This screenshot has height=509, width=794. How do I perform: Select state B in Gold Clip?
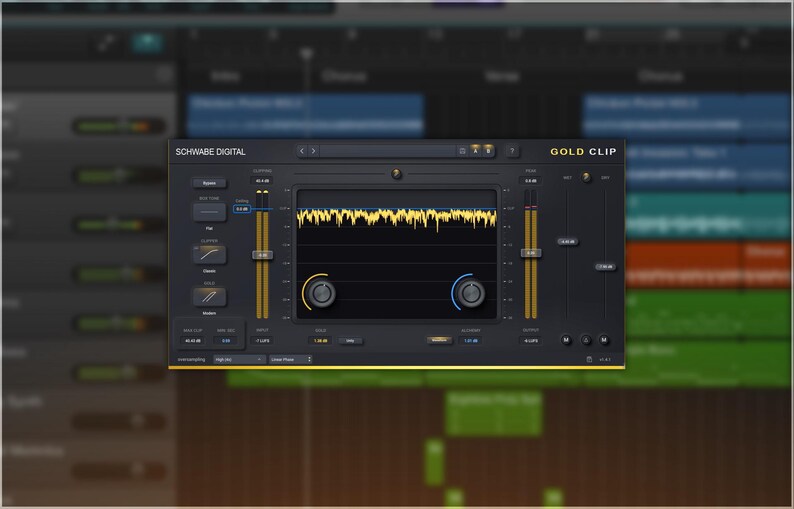tap(488, 150)
